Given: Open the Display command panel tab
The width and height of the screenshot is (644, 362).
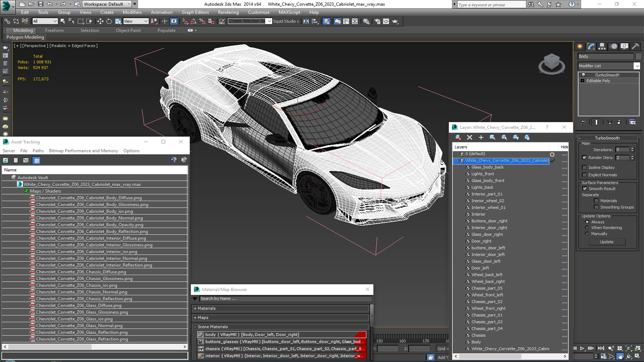Looking at the screenshot, I should click(624, 46).
